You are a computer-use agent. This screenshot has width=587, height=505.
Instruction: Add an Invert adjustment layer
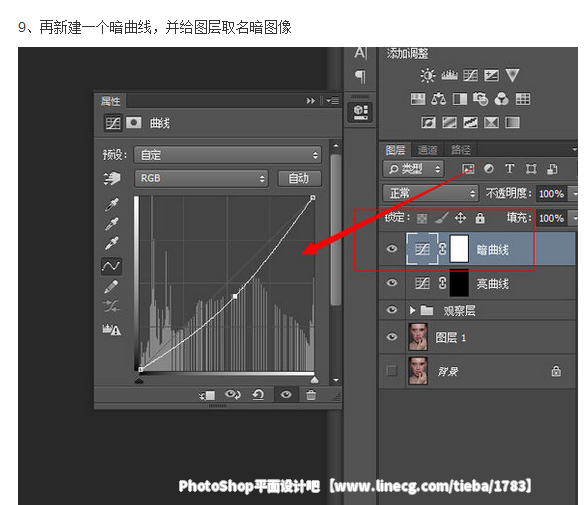(428, 122)
